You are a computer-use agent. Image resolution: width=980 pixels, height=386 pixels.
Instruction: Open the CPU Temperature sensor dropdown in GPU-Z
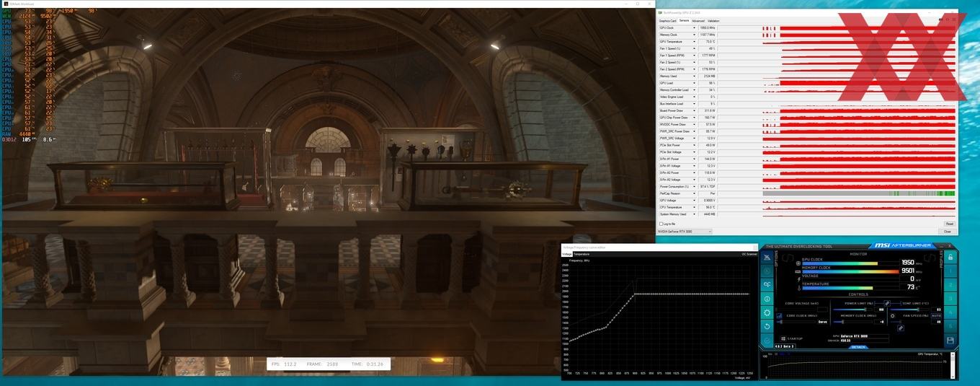[x=695, y=207]
